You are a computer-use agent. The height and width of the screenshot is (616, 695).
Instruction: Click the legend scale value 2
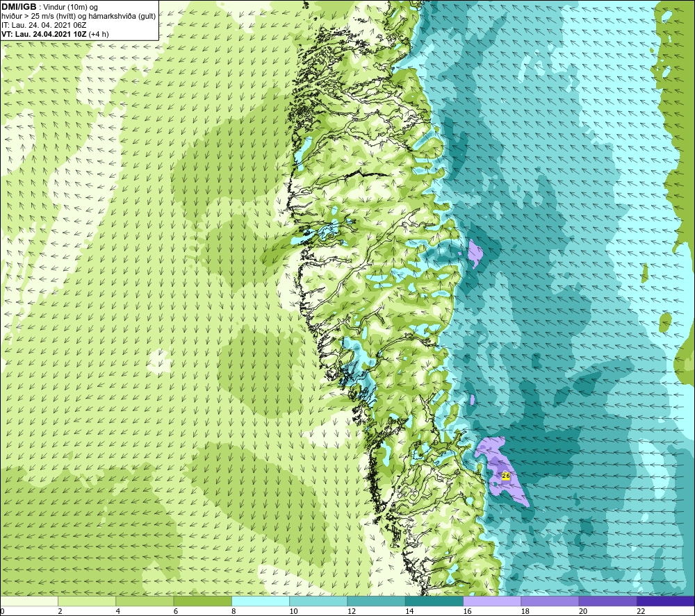60,611
